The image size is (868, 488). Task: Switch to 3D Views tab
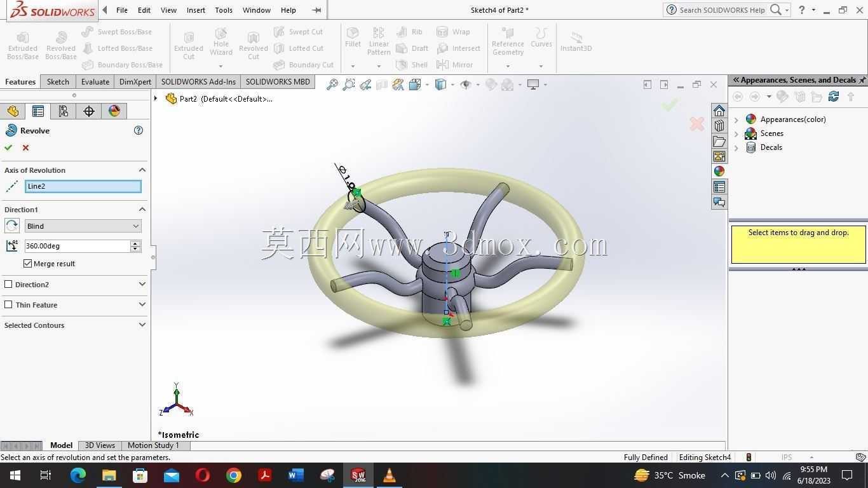click(x=100, y=445)
